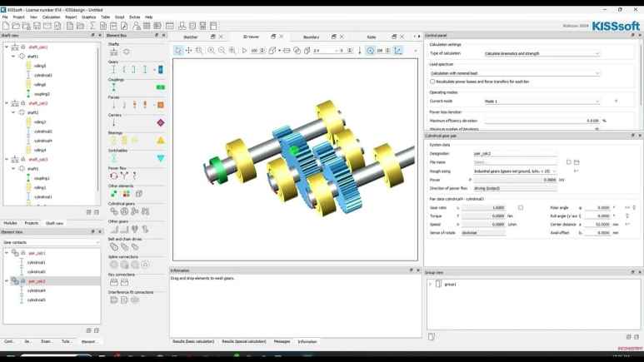Image resolution: width=644 pixels, height=362 pixels.
Task: Select the pointer tool in 3D viewer toolbar
Action: 178,51
